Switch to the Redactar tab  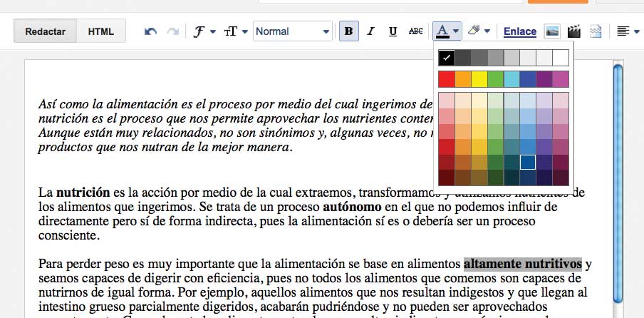(45, 31)
